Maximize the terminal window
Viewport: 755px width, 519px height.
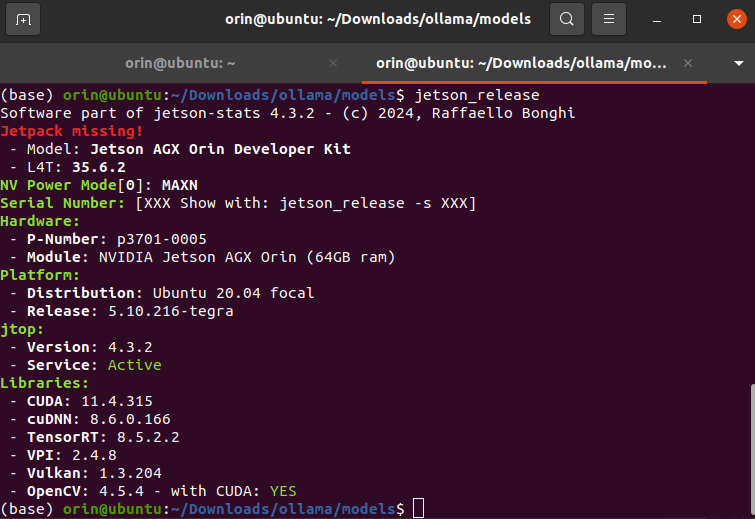point(697,19)
